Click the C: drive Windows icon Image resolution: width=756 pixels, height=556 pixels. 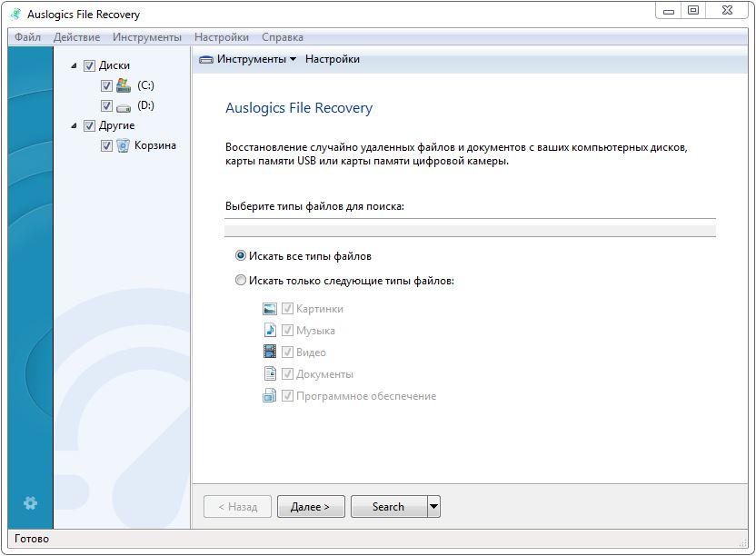tap(124, 85)
